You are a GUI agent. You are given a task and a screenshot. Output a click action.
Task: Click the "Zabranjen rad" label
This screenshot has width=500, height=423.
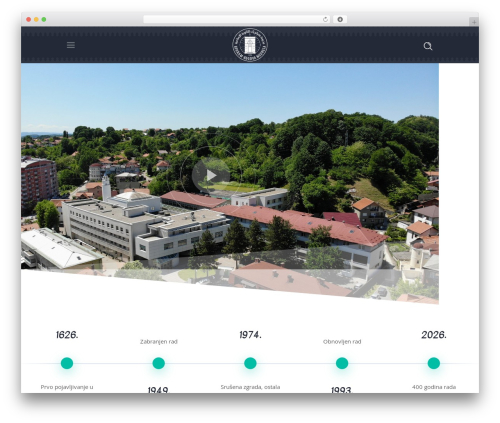(x=159, y=342)
